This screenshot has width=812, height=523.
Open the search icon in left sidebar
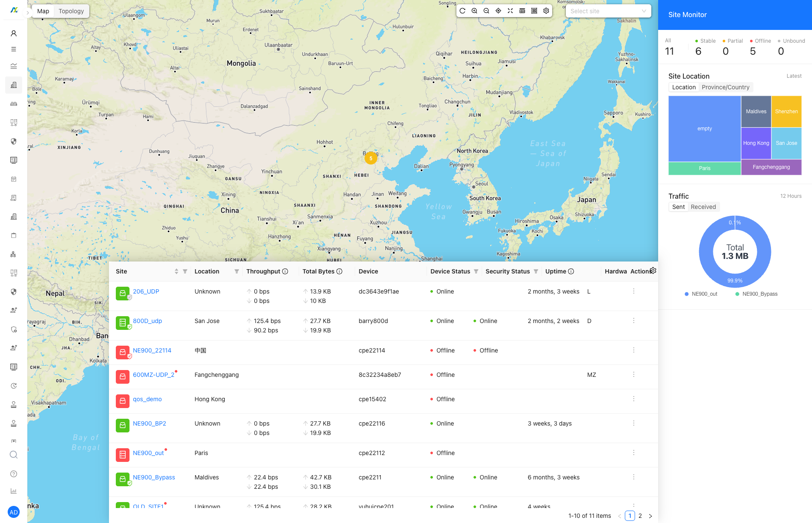(14, 455)
